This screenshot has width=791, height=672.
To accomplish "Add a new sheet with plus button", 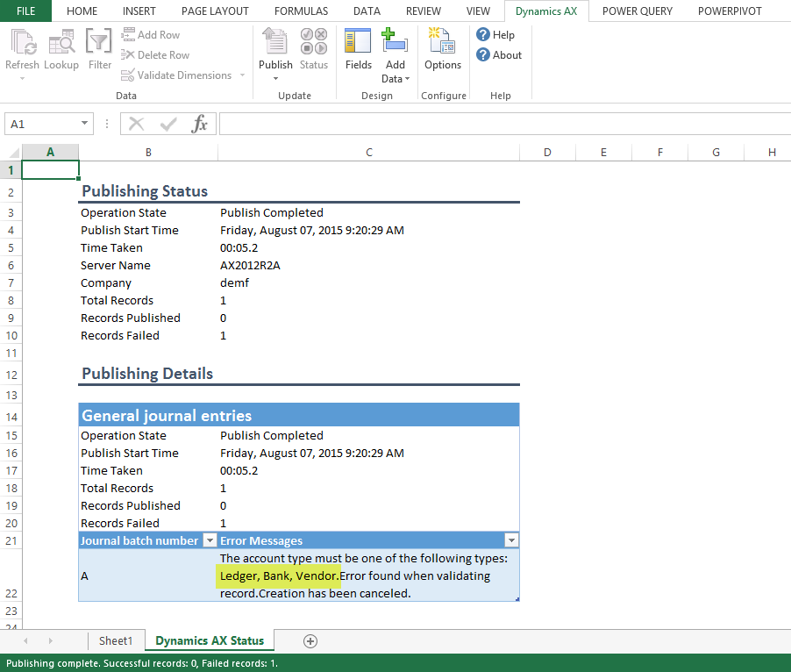I will pyautogui.click(x=310, y=641).
